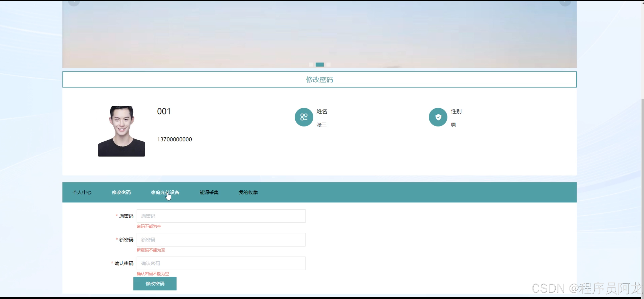Click the 性别 shield icon circle
The width and height of the screenshot is (644, 299).
438,117
